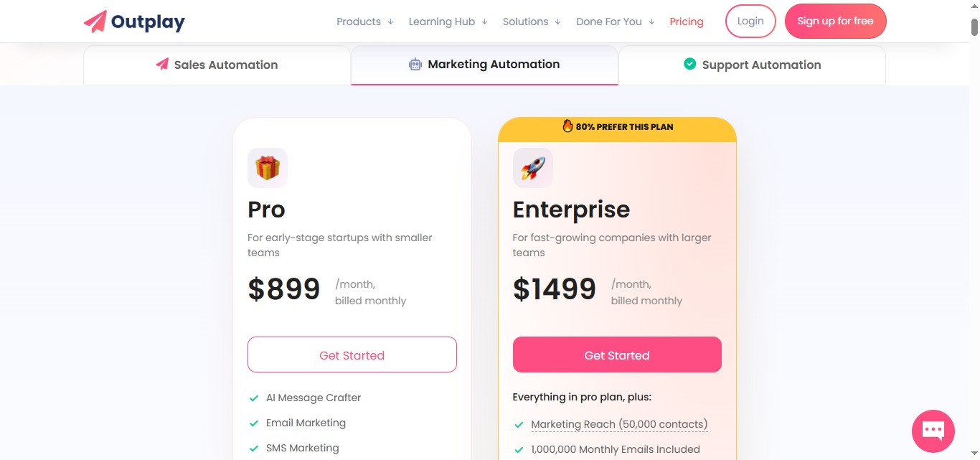Open the Marketing Reach contacts link
Viewport: 980px width, 460px height.
tap(618, 424)
